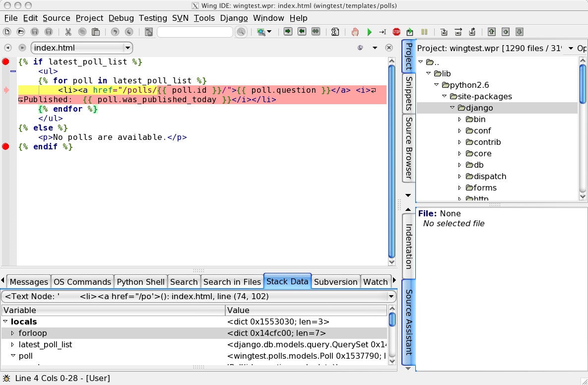Select the Source Browser vertical tab
588x385 pixels.
pos(409,148)
